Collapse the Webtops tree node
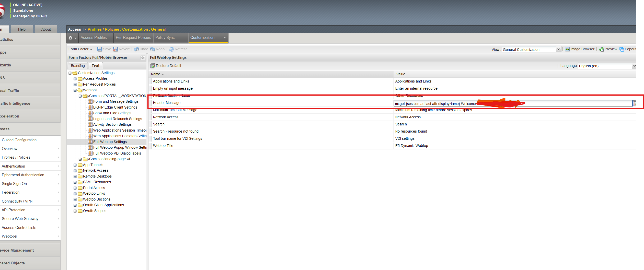 (75, 90)
